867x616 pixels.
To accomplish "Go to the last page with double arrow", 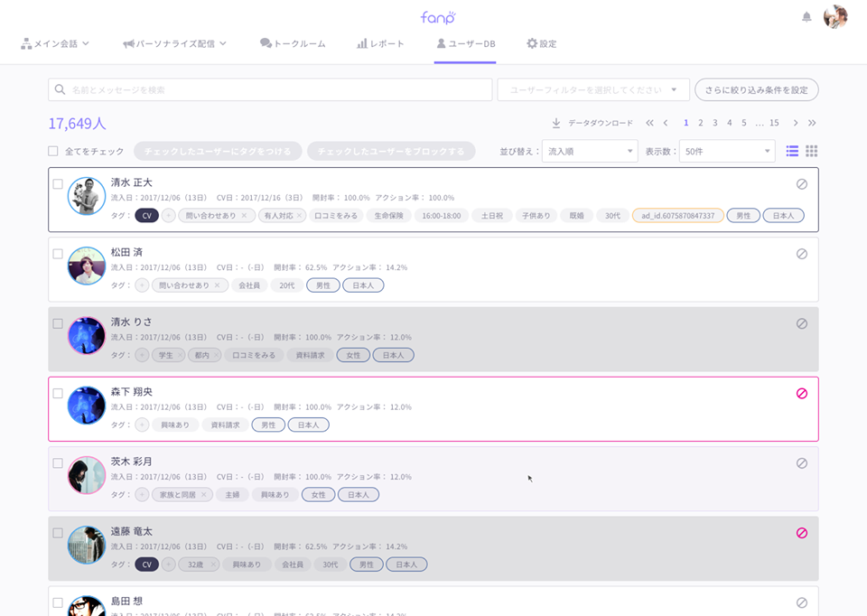I will [812, 123].
